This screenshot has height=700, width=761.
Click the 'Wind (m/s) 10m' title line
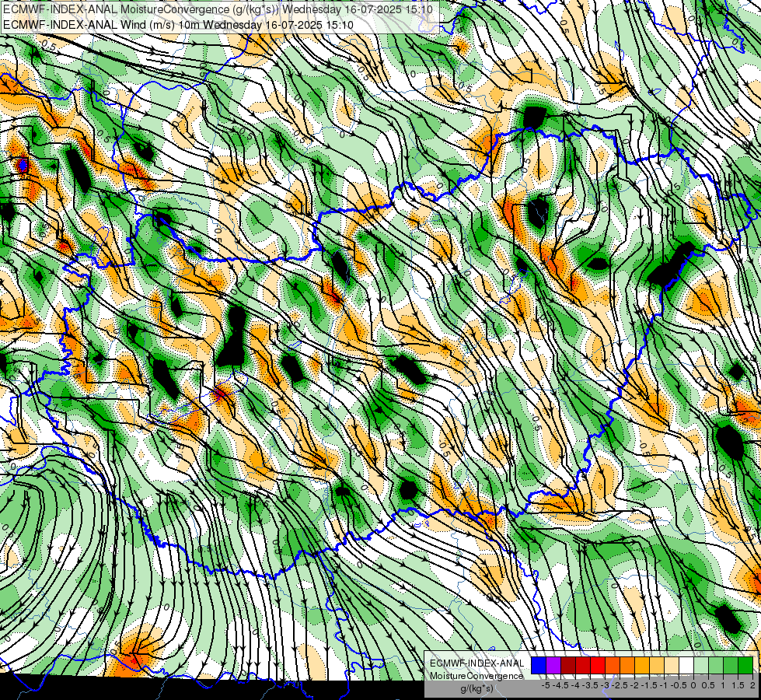click(178, 25)
